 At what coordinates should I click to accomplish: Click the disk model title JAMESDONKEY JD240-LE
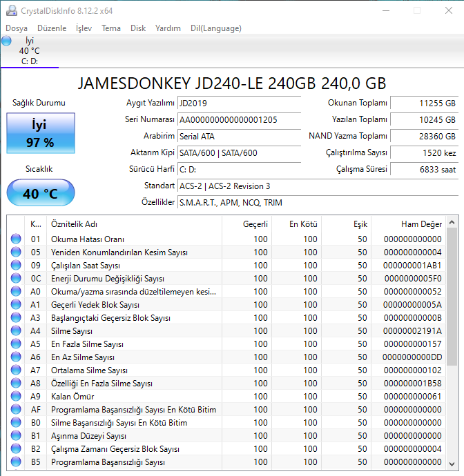tap(232, 83)
